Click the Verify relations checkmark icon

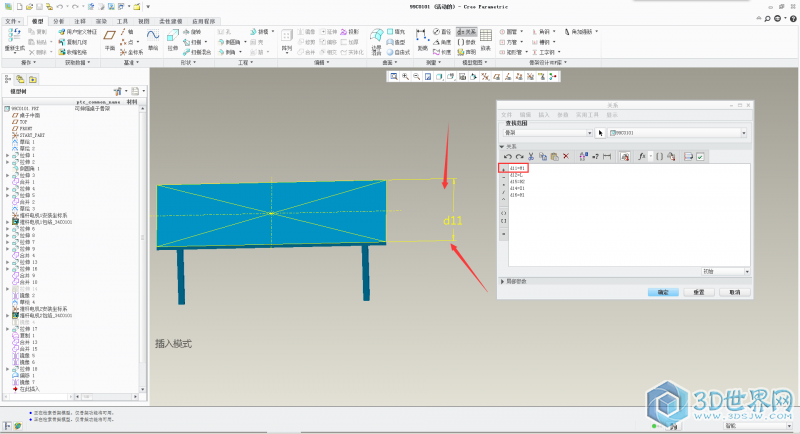(x=700, y=157)
